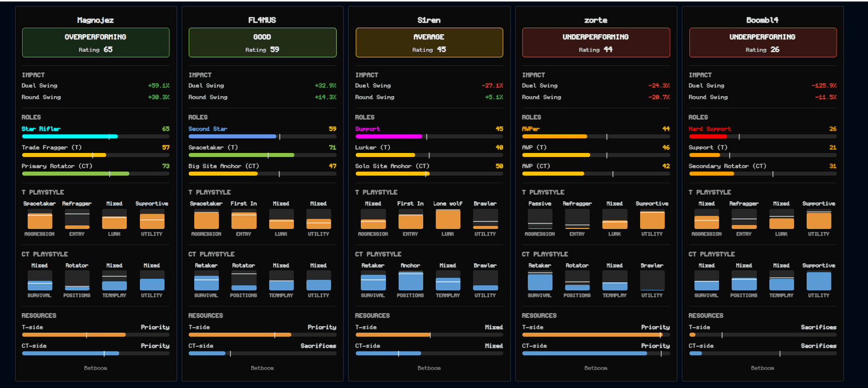The width and height of the screenshot is (868, 388).
Task: Click Magnojez's OVERPERFORMING rating badge
Action: pos(95,42)
